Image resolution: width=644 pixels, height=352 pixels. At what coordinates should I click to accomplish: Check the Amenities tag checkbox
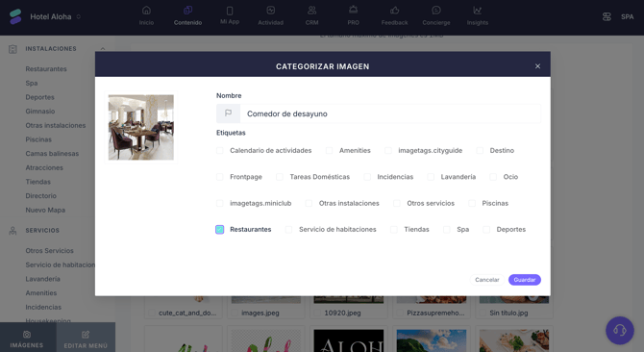click(x=329, y=151)
